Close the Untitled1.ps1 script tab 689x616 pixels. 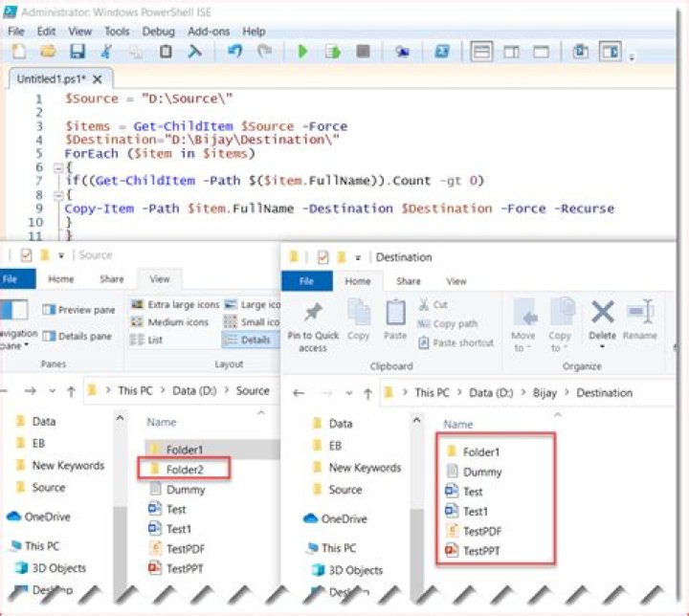[x=98, y=79]
